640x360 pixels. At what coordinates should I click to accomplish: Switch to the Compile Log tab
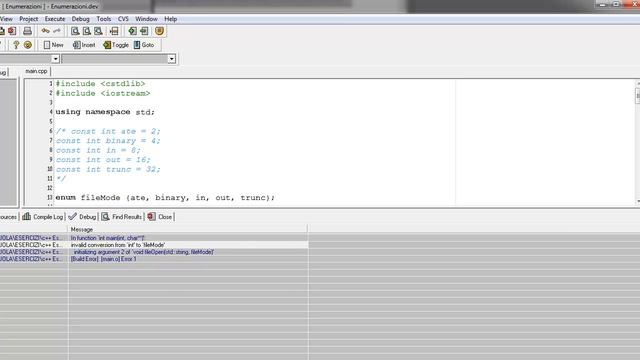coord(43,217)
